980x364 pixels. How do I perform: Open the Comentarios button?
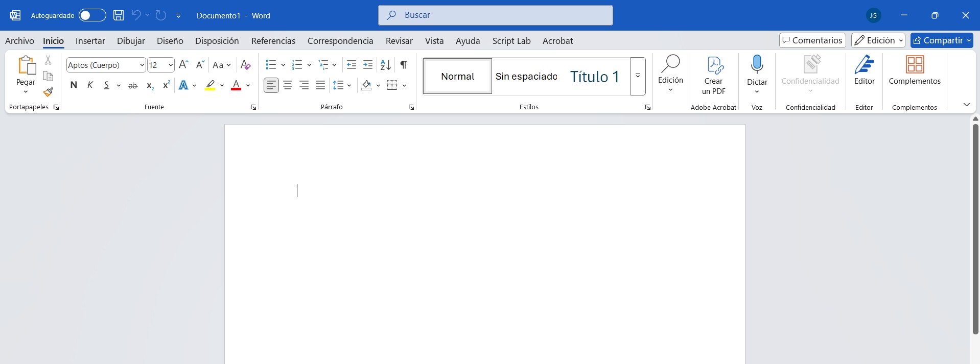tap(812, 40)
